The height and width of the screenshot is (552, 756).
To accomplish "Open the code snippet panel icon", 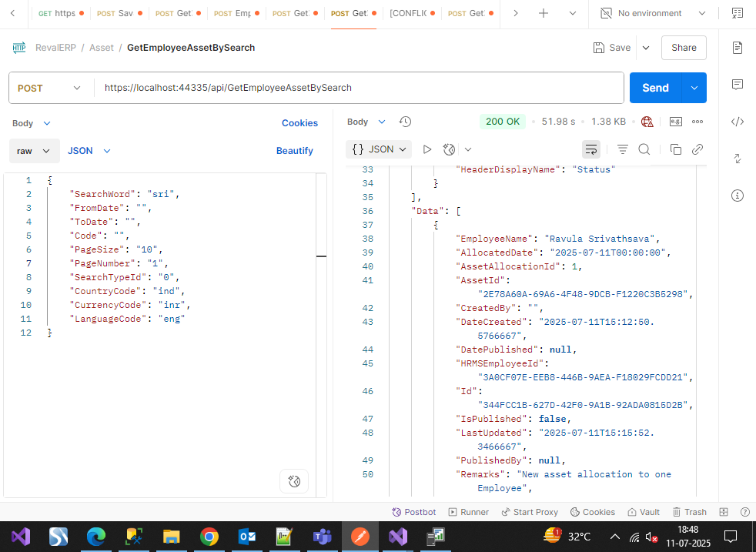I will [737, 122].
